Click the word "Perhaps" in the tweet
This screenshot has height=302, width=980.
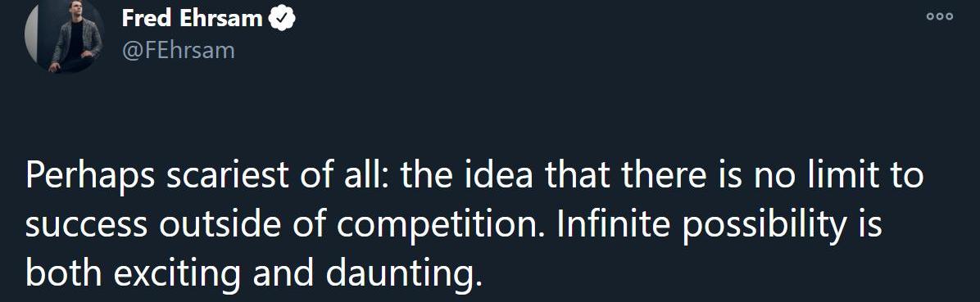pyautogui.click(x=91, y=177)
